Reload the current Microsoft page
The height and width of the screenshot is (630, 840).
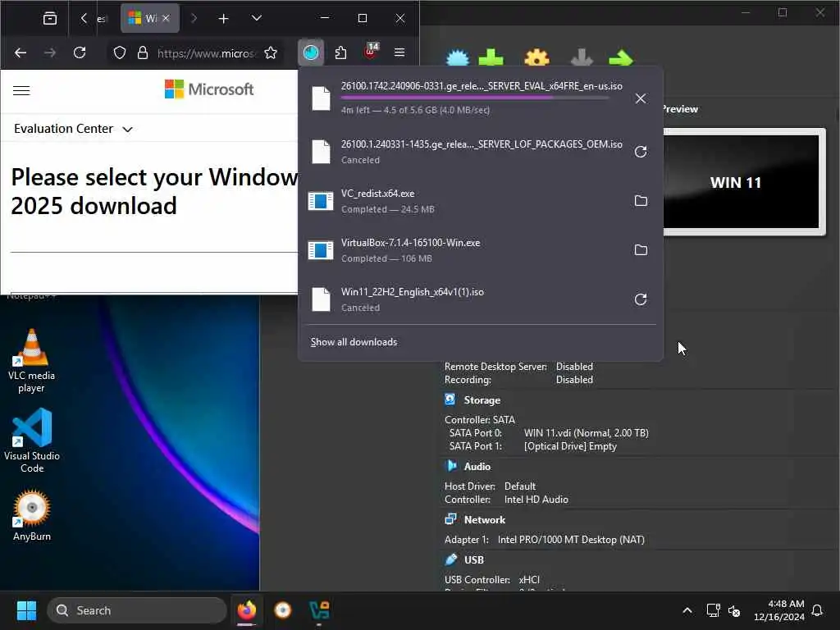point(80,52)
